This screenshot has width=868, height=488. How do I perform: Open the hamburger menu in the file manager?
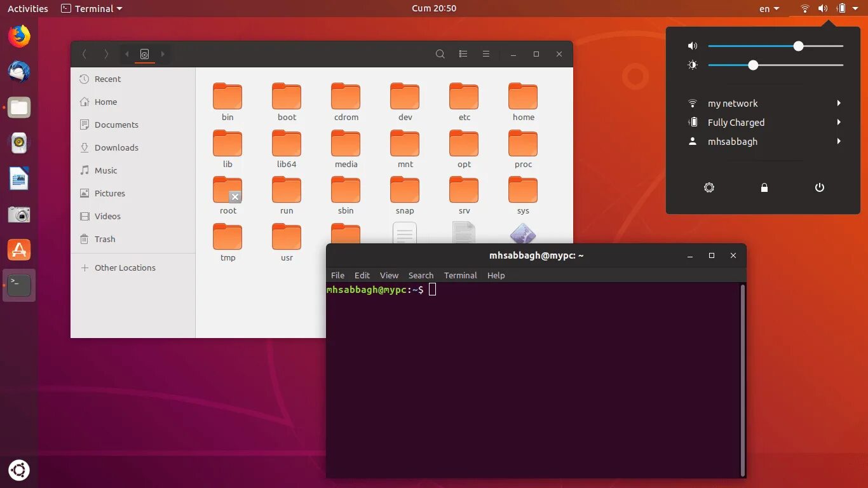(x=486, y=54)
